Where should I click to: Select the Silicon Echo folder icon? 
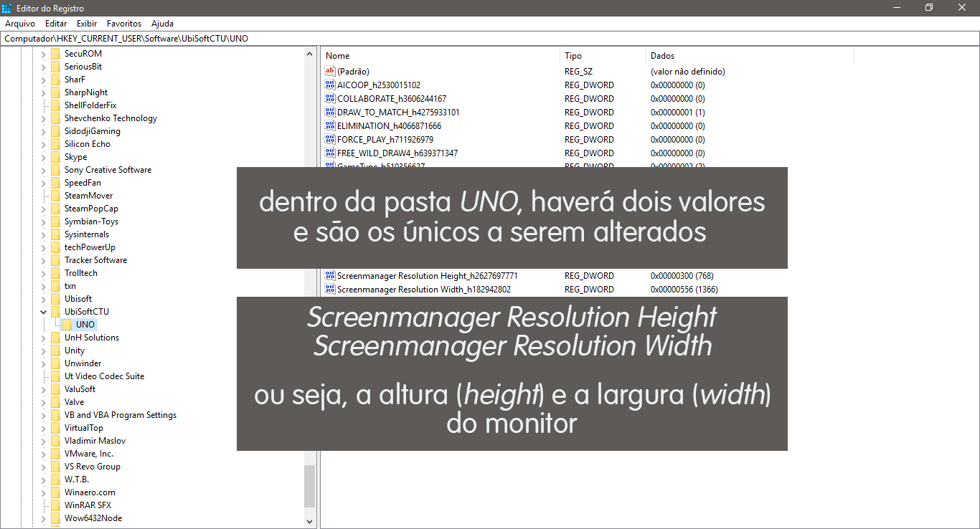coord(55,144)
